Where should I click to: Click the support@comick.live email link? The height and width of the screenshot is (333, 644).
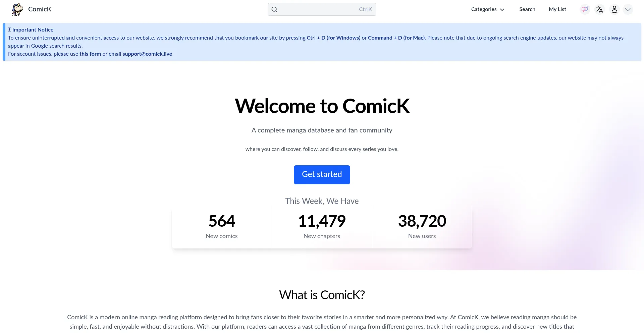147,54
